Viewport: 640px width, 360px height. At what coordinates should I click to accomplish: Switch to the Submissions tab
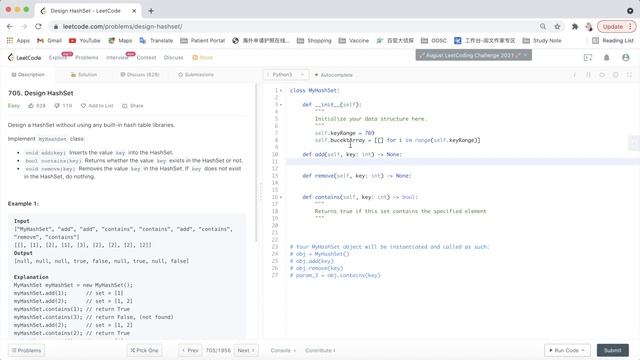(196, 75)
